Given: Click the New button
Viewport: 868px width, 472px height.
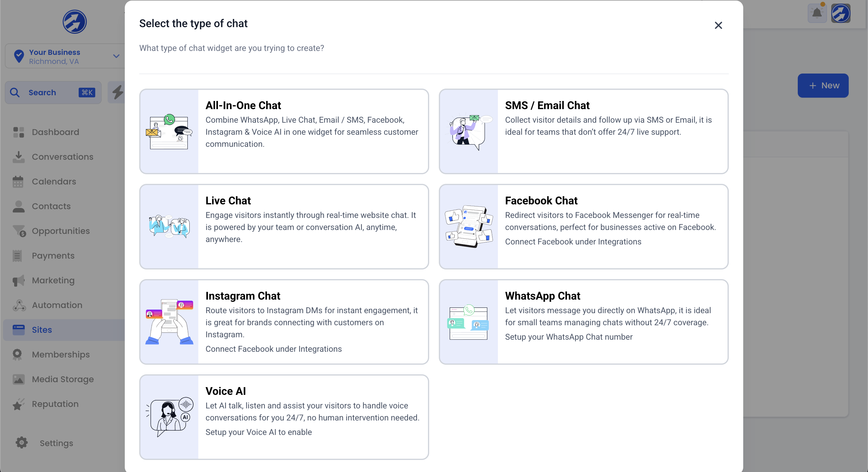Looking at the screenshot, I should (x=823, y=85).
